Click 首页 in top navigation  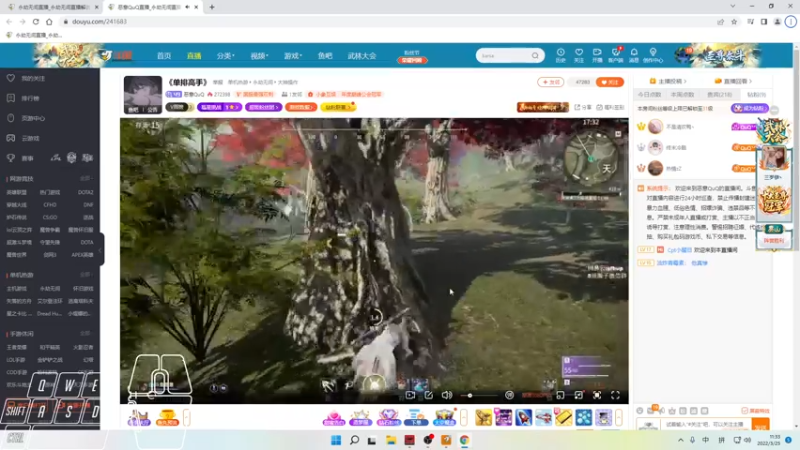tap(164, 56)
